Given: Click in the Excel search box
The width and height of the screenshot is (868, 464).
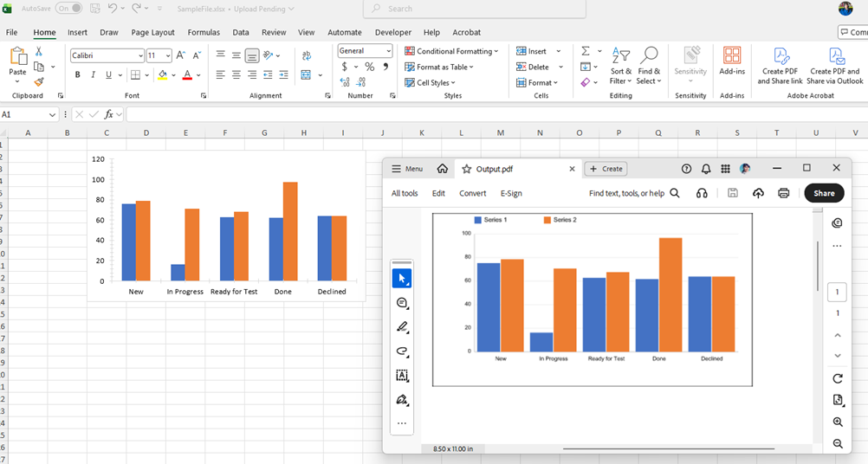Looking at the screenshot, I should pos(475,9).
